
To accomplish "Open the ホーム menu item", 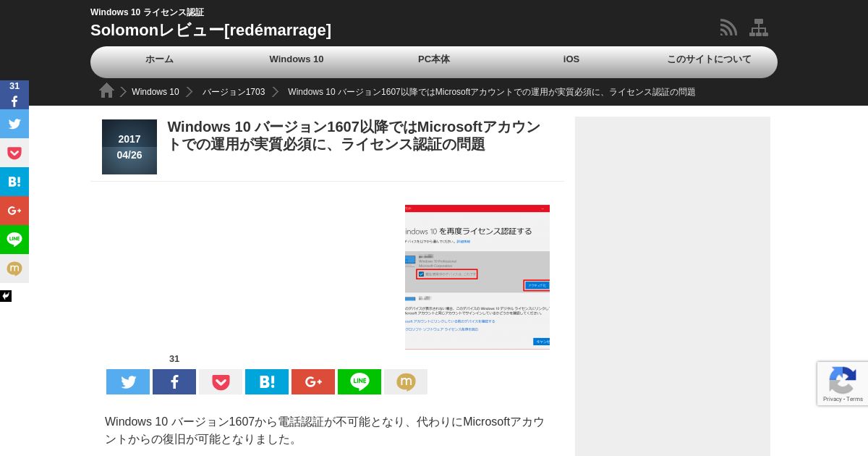I will 159,59.
